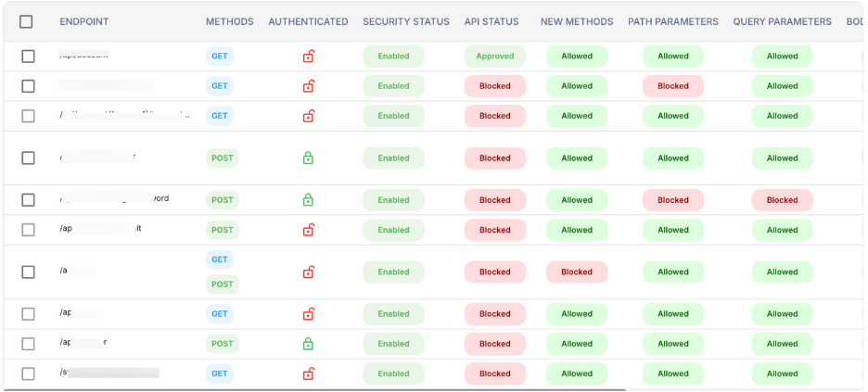Click Enabled security status in first row

tap(393, 57)
